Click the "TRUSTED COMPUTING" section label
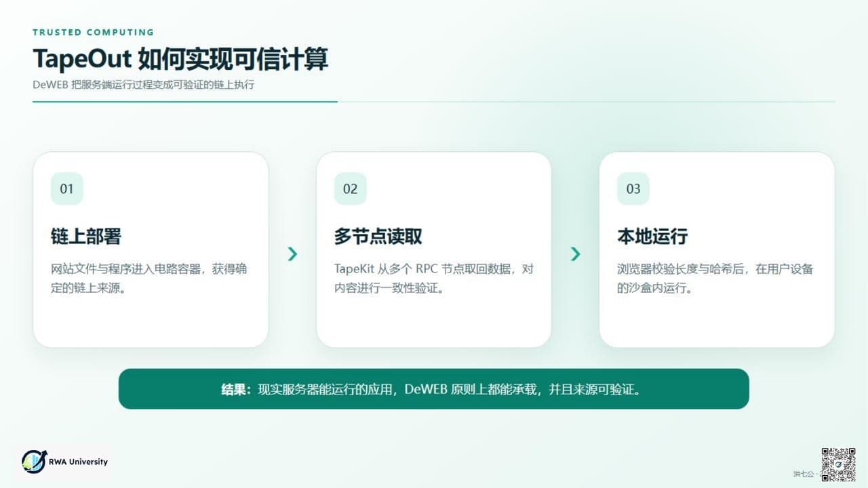The image size is (868, 488). point(94,32)
